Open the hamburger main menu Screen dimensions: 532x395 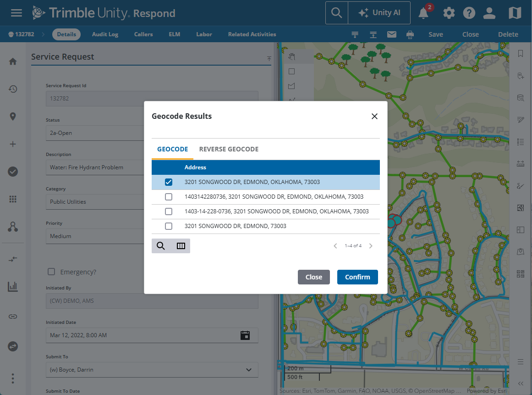(x=16, y=13)
